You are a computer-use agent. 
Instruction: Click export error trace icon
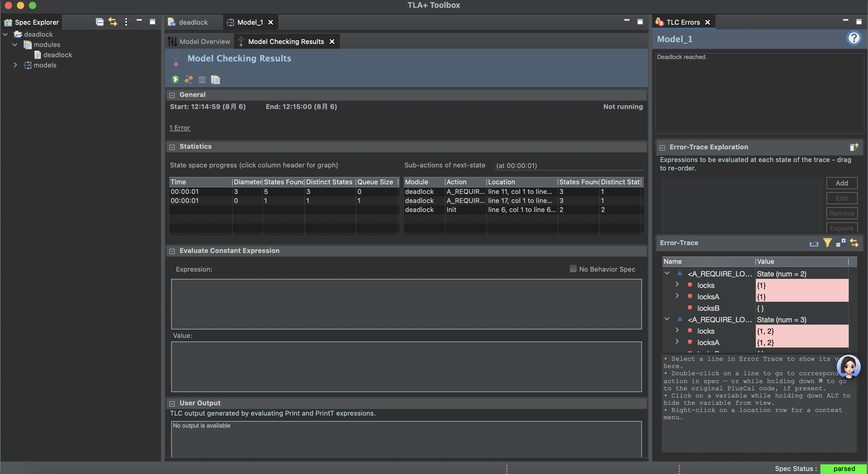(x=814, y=243)
